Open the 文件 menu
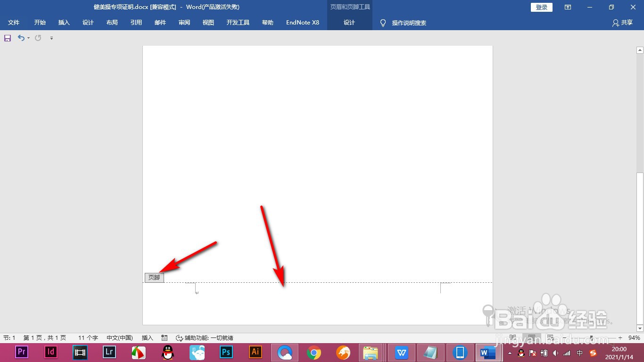644x362 pixels. (14, 23)
